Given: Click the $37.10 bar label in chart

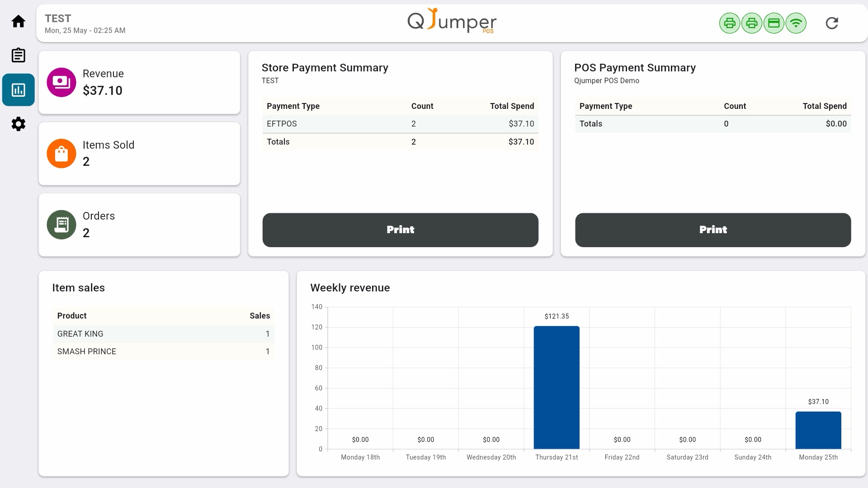Looking at the screenshot, I should [x=818, y=402].
